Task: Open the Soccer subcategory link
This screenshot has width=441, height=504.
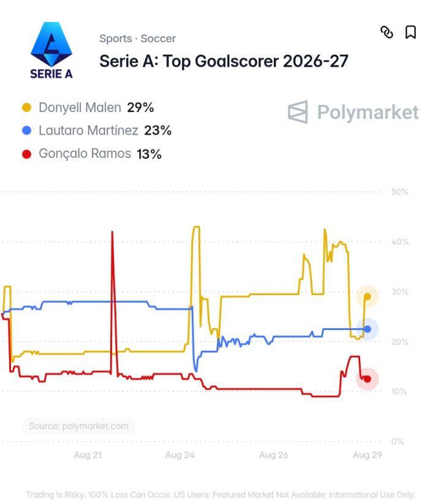Action: point(158,39)
